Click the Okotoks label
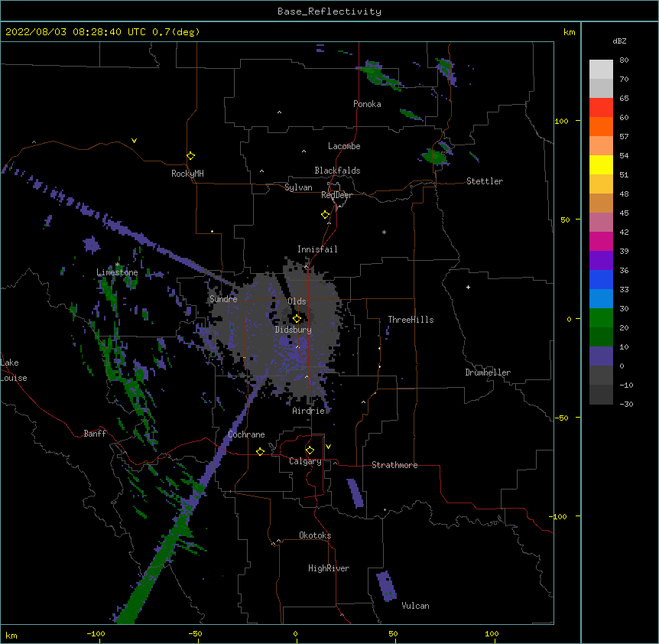Image resolution: width=659 pixels, height=644 pixels. click(315, 535)
